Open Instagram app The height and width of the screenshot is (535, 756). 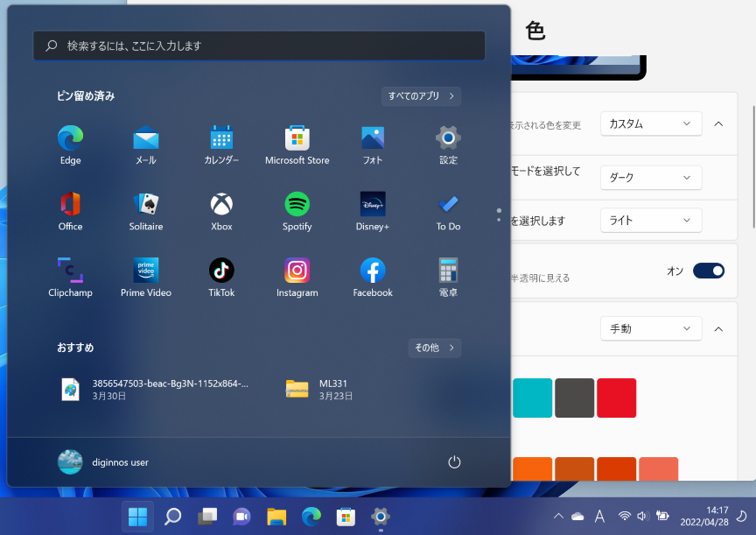[297, 277]
